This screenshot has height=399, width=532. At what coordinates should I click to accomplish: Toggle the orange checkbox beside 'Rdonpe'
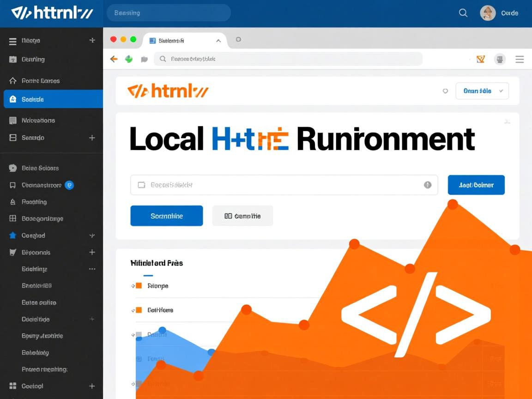(x=138, y=286)
